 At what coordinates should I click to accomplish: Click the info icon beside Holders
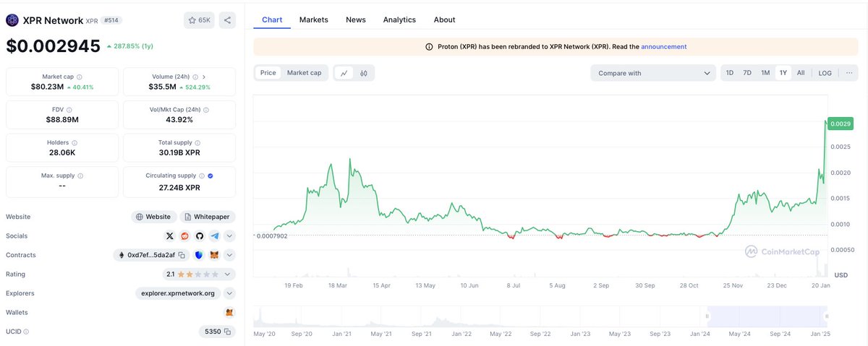tap(75, 143)
